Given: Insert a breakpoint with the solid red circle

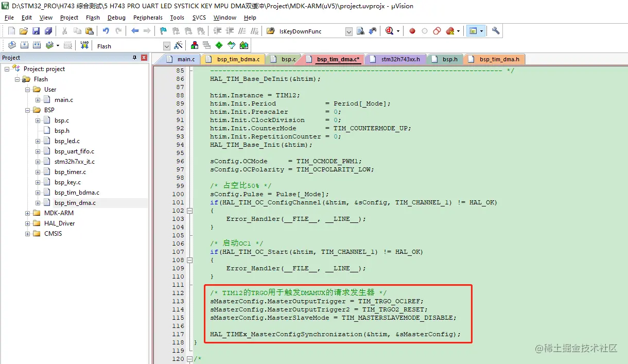Looking at the screenshot, I should coord(412,31).
